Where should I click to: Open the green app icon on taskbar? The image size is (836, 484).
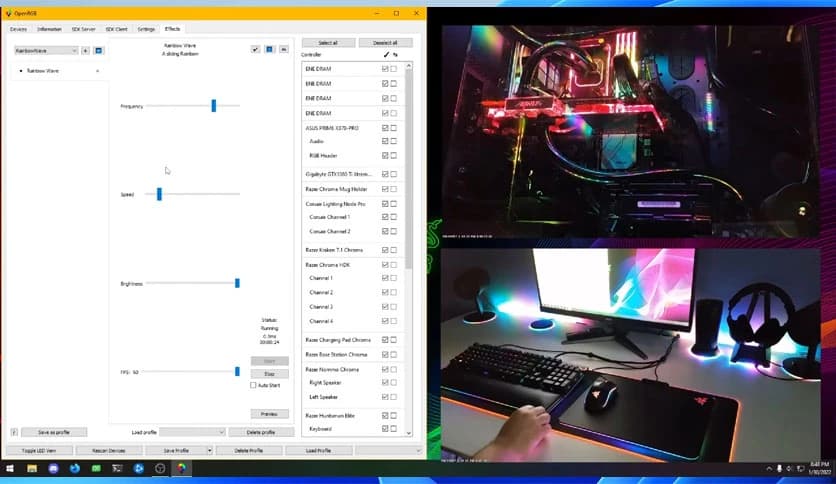point(96,469)
